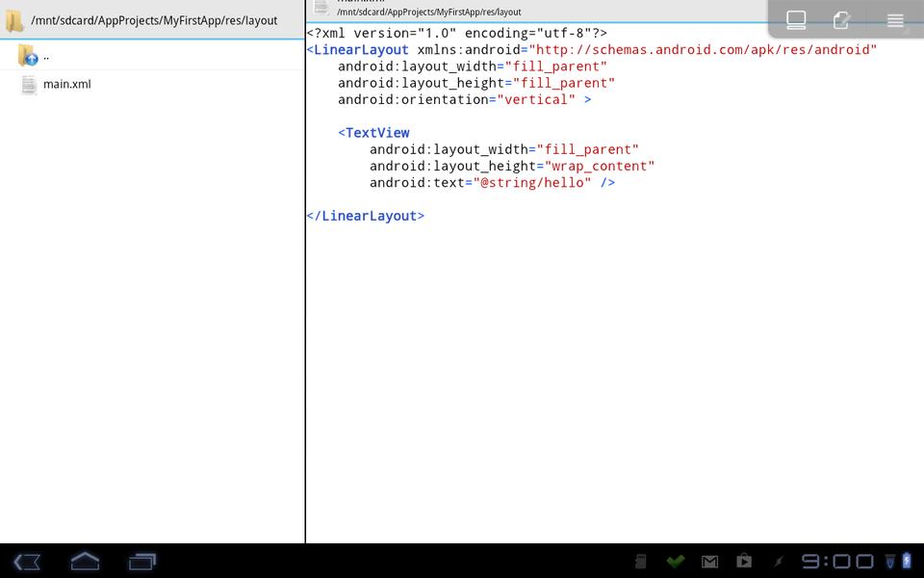This screenshot has height=578, width=924.
Task: Tap the Play Store notification icon
Action: (x=744, y=561)
